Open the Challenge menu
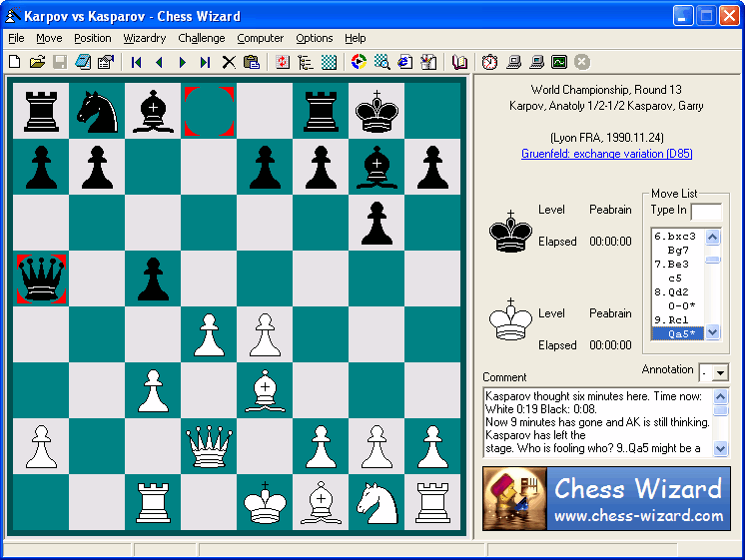This screenshot has height=560, width=745. 202,38
